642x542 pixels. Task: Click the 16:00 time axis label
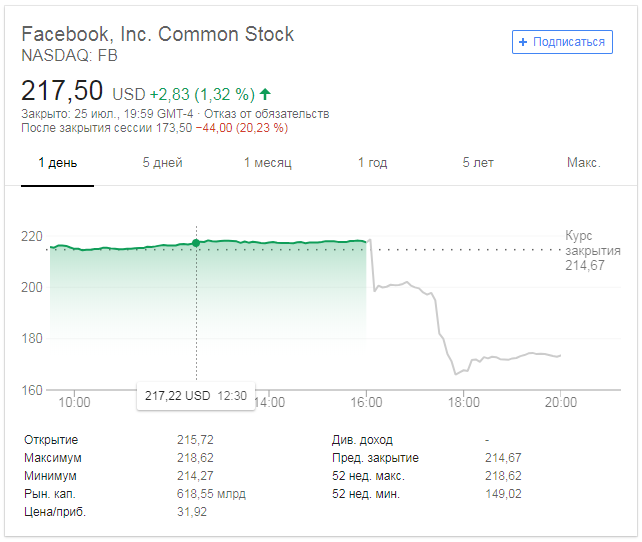click(366, 403)
